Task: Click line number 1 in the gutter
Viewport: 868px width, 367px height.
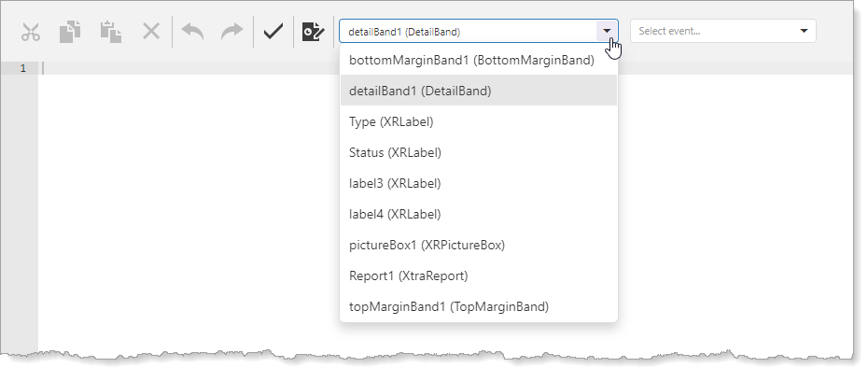Action: [22, 68]
